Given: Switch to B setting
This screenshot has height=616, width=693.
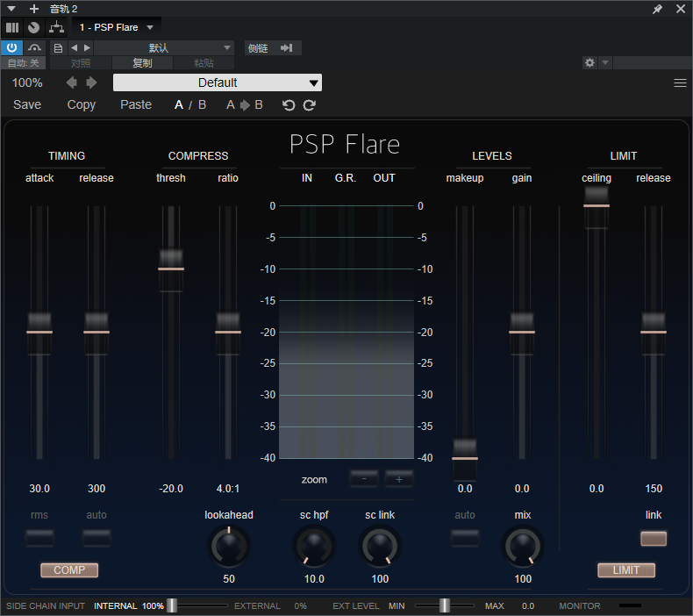Looking at the screenshot, I should (202, 104).
